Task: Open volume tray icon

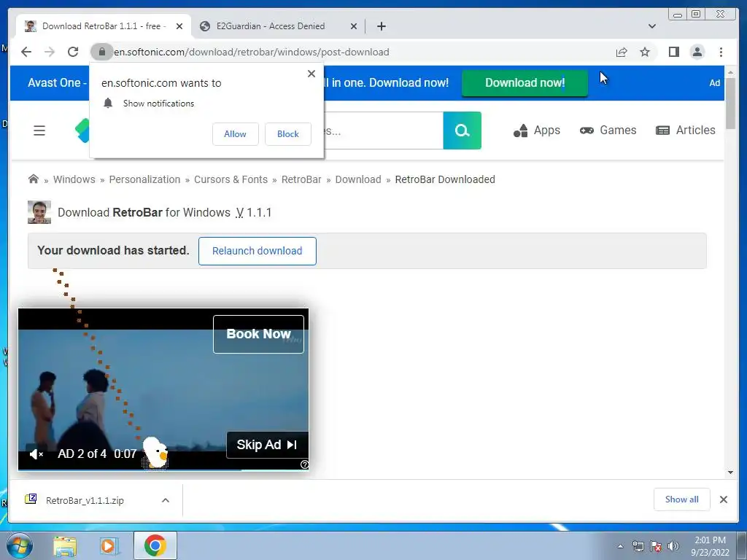Action: 673,546
